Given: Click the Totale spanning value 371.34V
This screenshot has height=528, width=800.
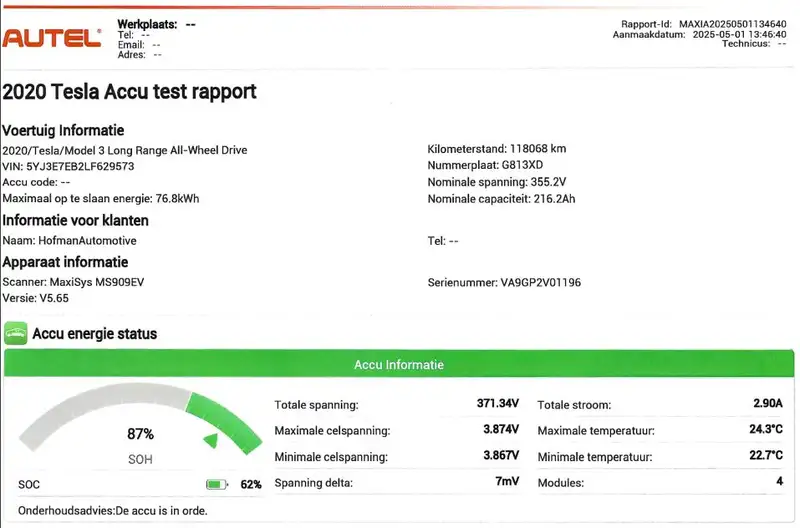Looking at the screenshot, I should click(497, 404).
